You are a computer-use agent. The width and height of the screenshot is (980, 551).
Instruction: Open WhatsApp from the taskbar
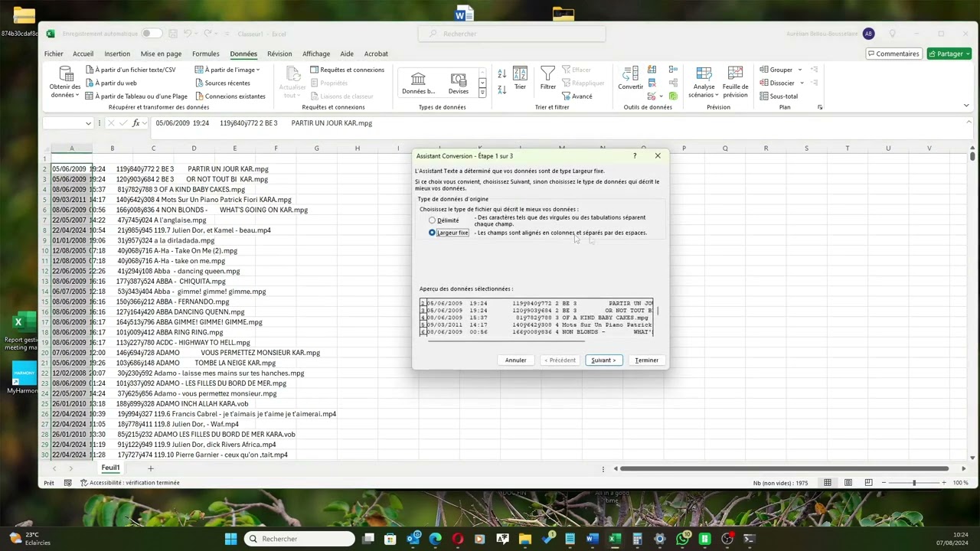tap(683, 539)
